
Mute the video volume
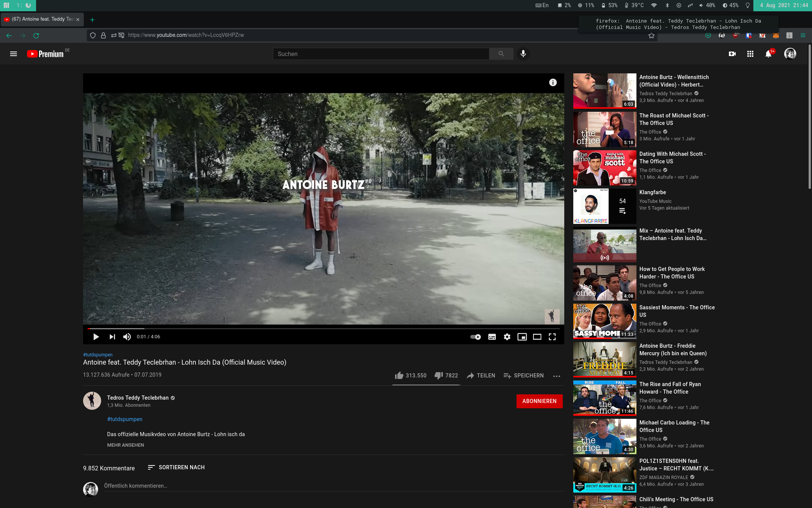(127, 337)
